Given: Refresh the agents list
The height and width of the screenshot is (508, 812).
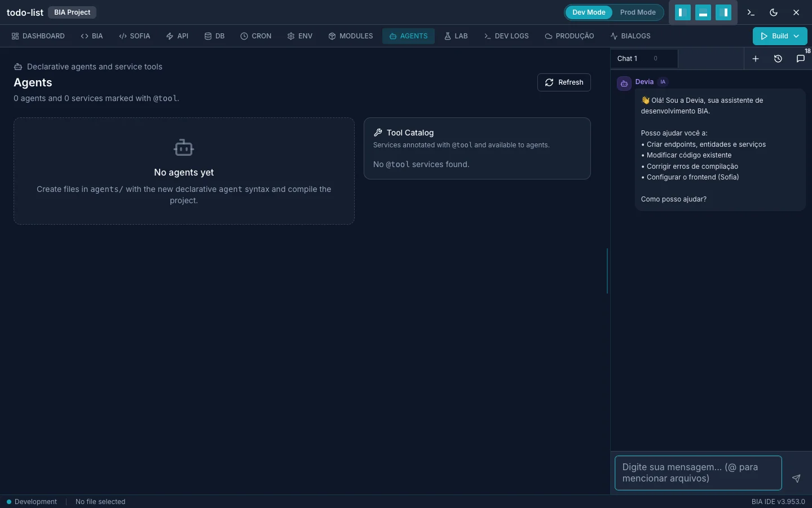Looking at the screenshot, I should pyautogui.click(x=564, y=82).
